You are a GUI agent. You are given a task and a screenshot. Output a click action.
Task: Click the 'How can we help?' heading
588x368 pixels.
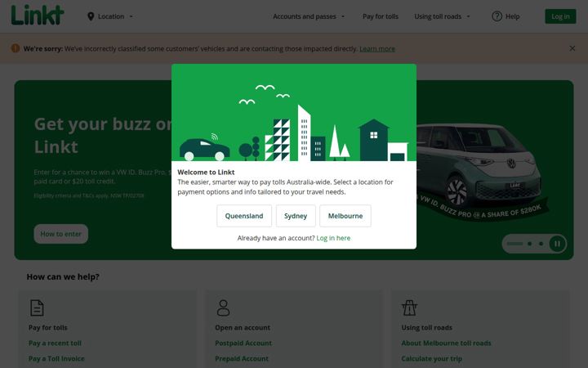(63, 276)
